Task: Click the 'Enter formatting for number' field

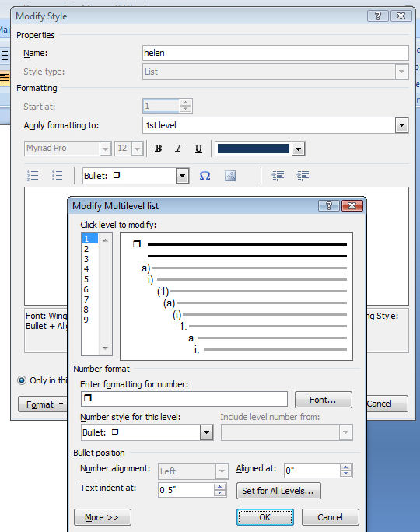Action: (184, 399)
